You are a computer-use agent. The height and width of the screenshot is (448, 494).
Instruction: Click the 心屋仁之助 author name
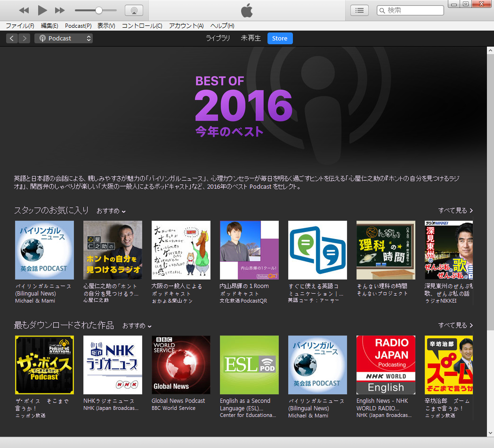tap(96, 300)
